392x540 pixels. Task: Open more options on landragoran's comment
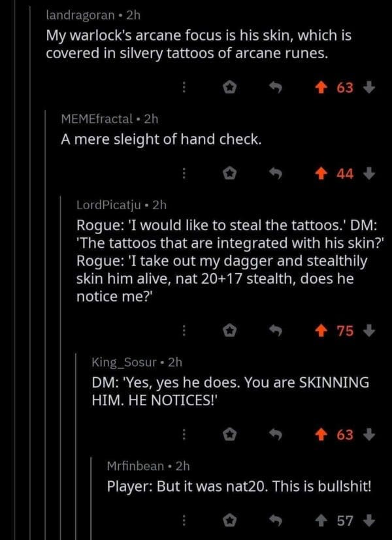click(184, 88)
